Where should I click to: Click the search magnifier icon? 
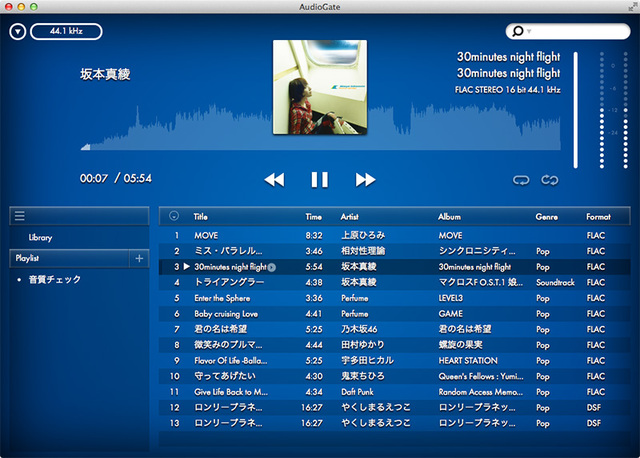tap(518, 31)
